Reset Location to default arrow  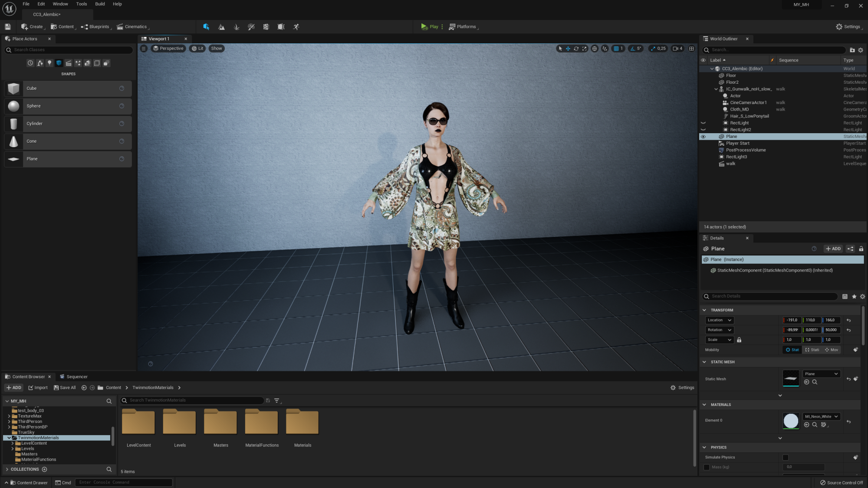[848, 321]
